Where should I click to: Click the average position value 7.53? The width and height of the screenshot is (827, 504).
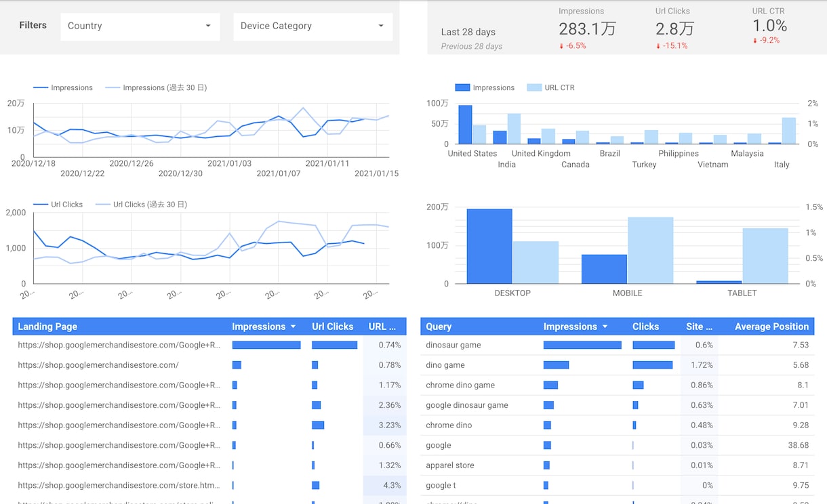pos(801,345)
